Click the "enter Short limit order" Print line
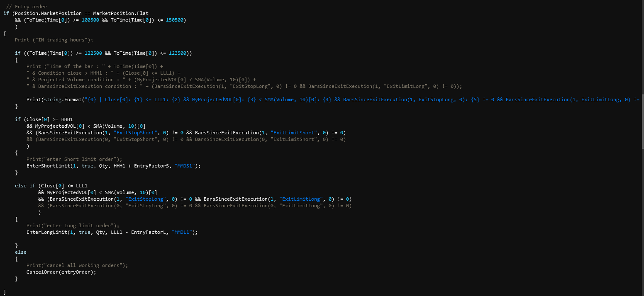Screen dimensions: 644x296 74,159
